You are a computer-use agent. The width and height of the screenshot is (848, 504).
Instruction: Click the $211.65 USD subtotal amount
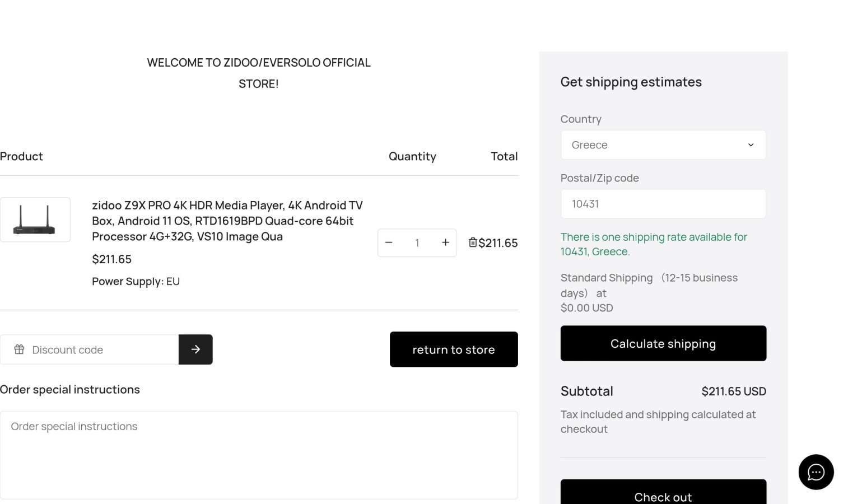click(x=733, y=391)
